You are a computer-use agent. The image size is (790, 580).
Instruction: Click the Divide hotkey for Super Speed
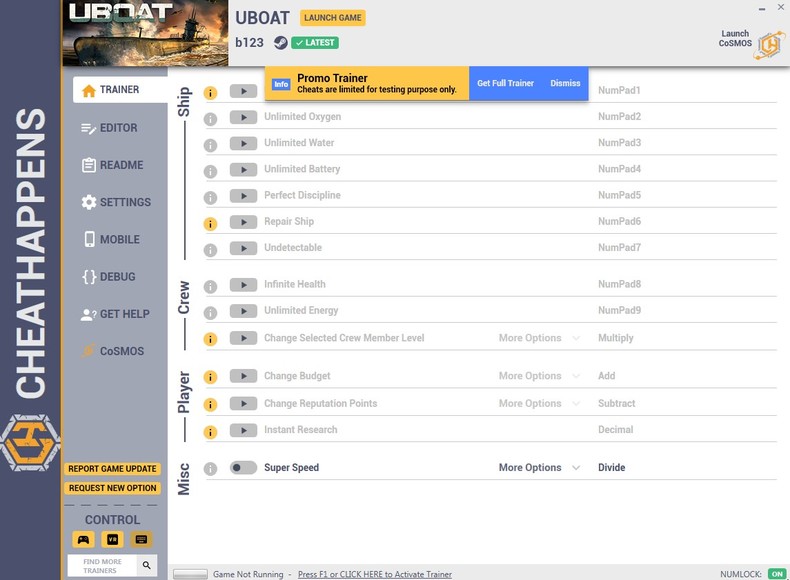[612, 468]
